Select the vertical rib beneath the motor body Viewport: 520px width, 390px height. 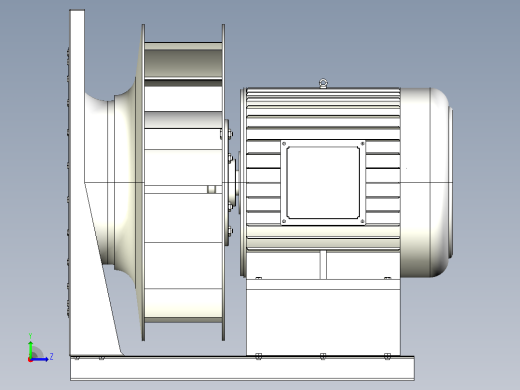323,265
